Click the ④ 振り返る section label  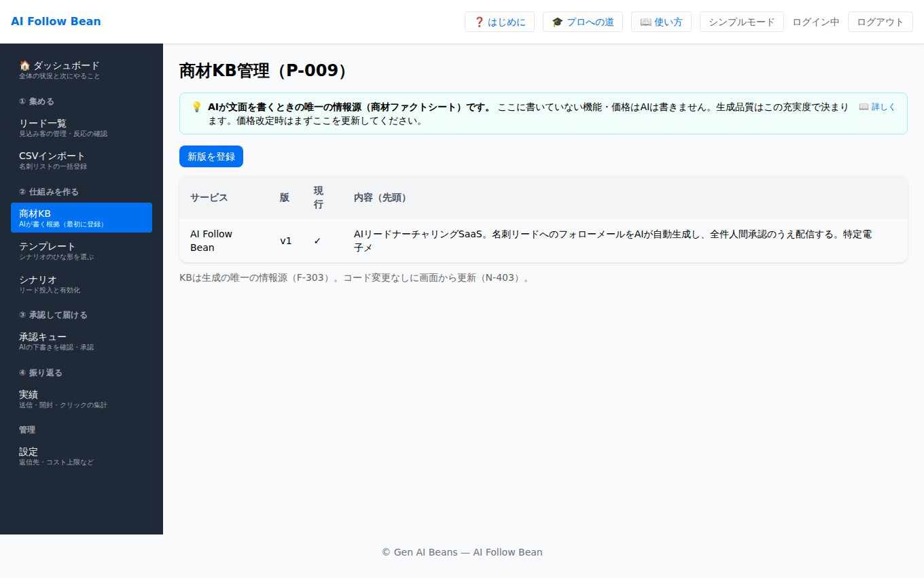tap(41, 373)
